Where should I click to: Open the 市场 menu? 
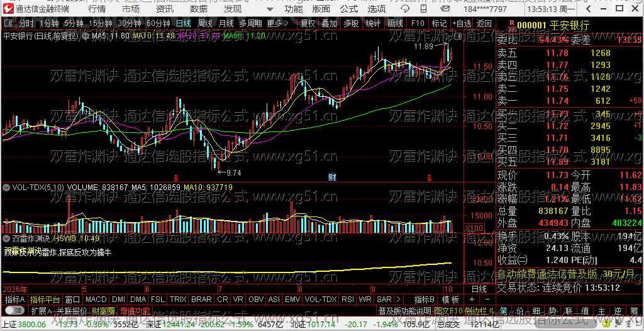click(x=131, y=9)
